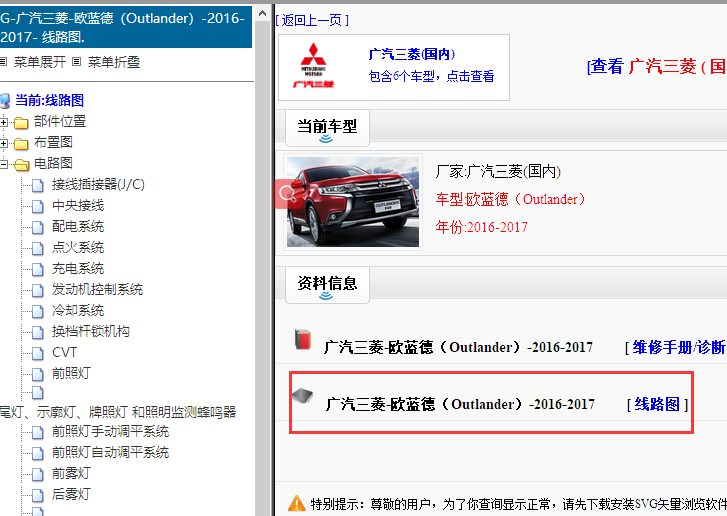The height and width of the screenshot is (516, 727).
Task: Click document icon beside 前照灯手动调平系统
Action: tap(38, 432)
